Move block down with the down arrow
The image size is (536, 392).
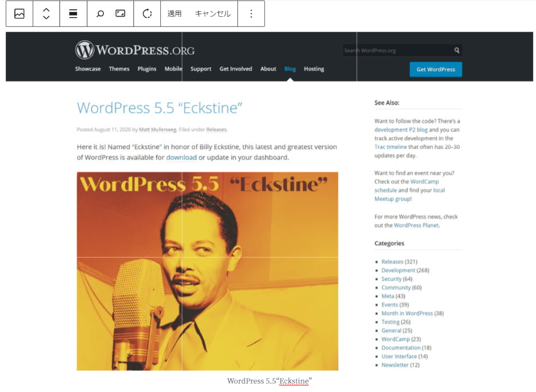[46, 17]
